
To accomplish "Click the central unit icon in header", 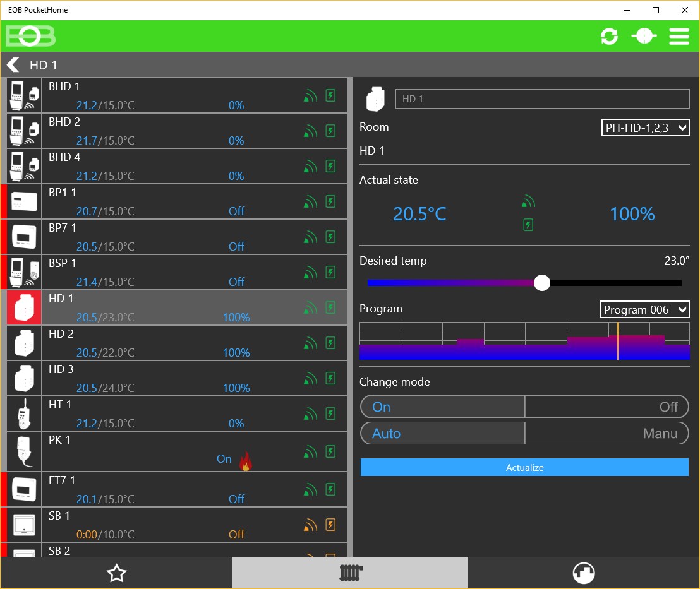I will click(x=644, y=36).
